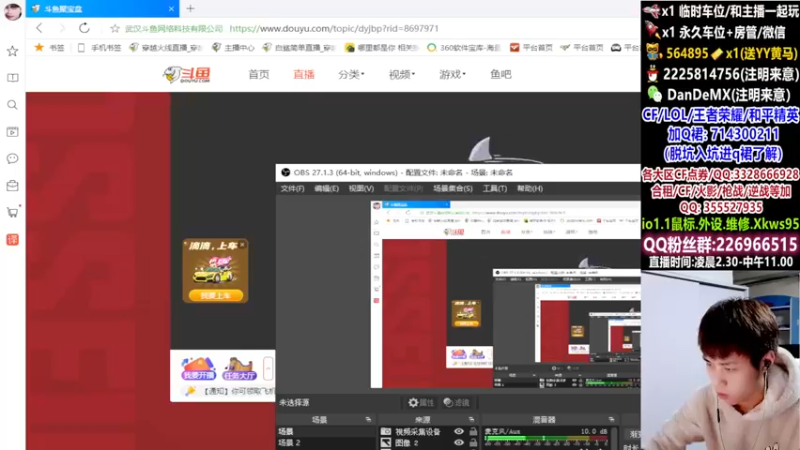Open OBS 视图(V) menu
This screenshot has width=800, height=450.
(361, 189)
